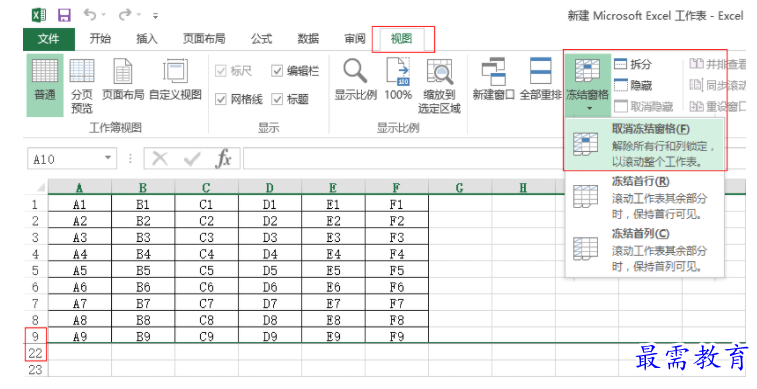
Task: Switch to 页面布局 workbook view icon
Action: (123, 80)
